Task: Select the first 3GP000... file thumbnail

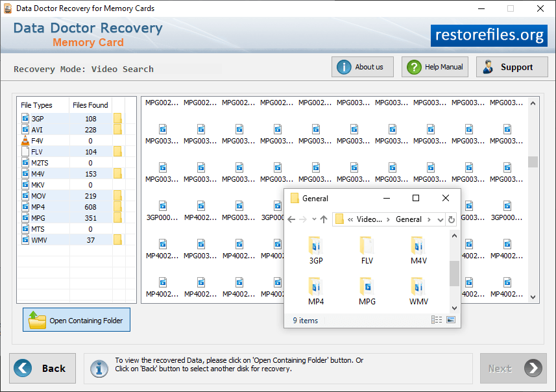Action: point(162,211)
